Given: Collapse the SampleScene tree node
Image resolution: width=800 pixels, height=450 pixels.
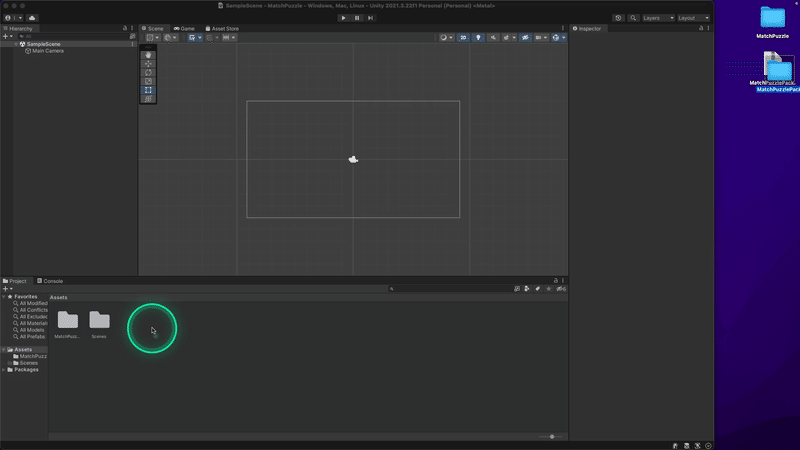Looking at the screenshot, I should [16, 44].
